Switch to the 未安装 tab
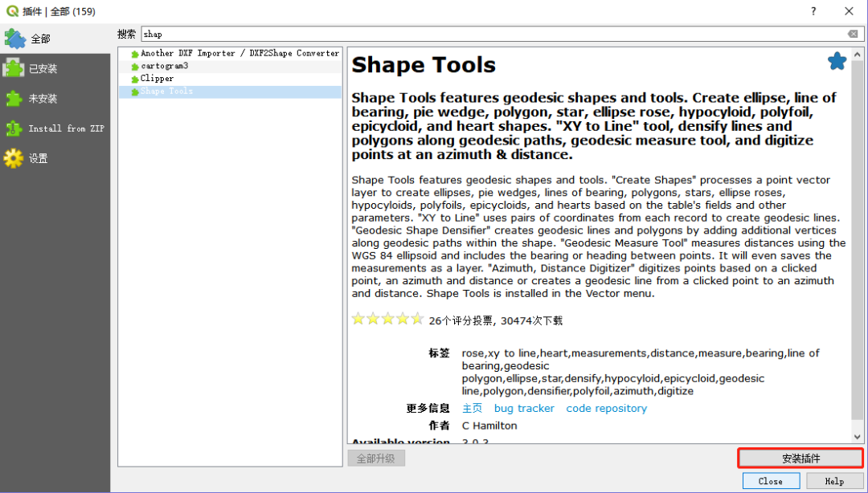This screenshot has height=493, width=868. click(x=55, y=99)
